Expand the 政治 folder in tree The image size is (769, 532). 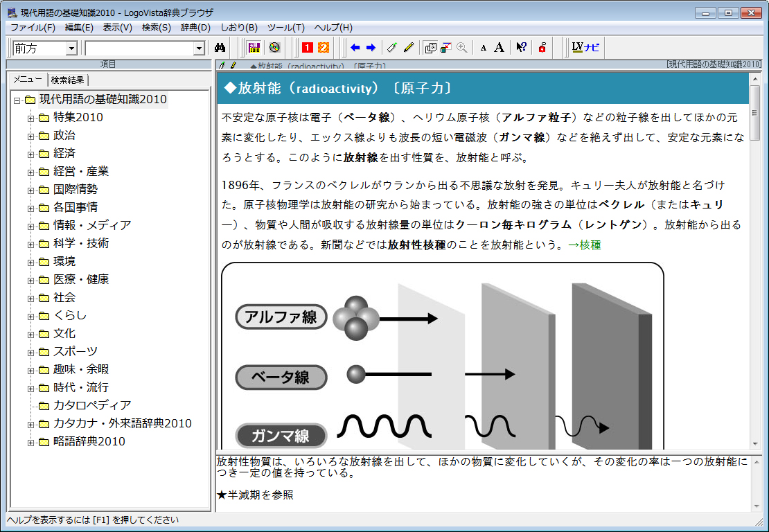(30, 136)
